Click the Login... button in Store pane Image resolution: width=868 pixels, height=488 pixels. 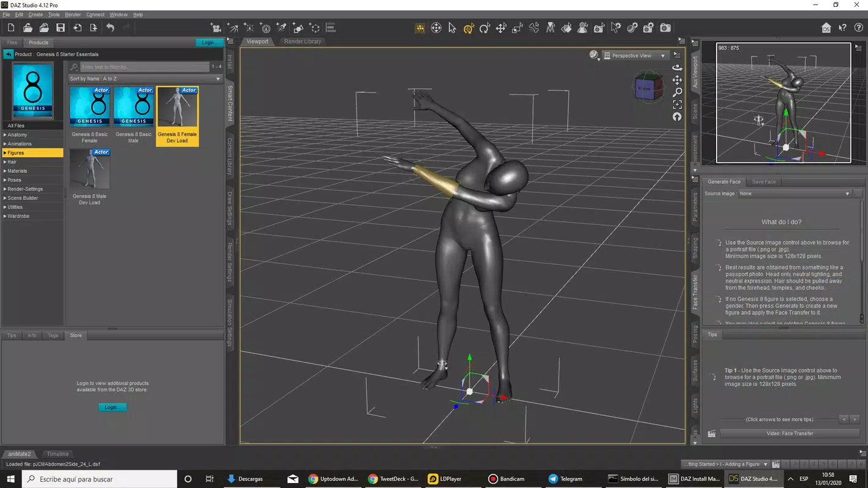point(112,407)
